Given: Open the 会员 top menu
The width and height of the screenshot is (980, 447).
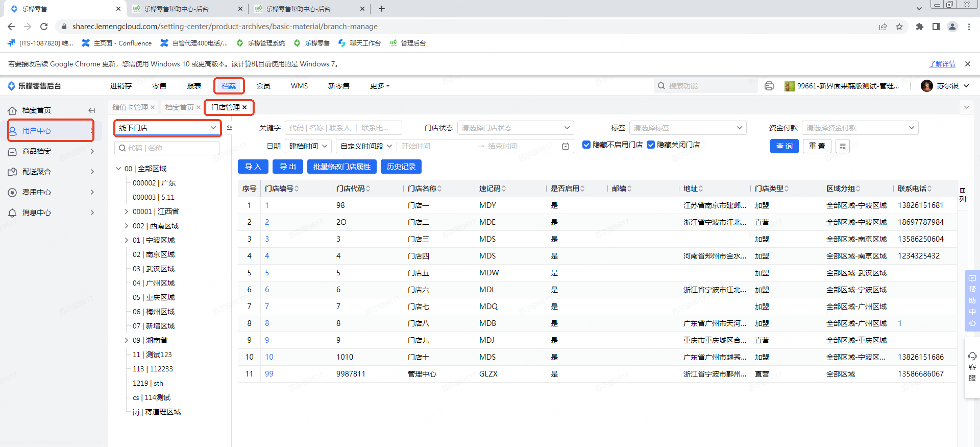Looking at the screenshot, I should click(x=263, y=86).
